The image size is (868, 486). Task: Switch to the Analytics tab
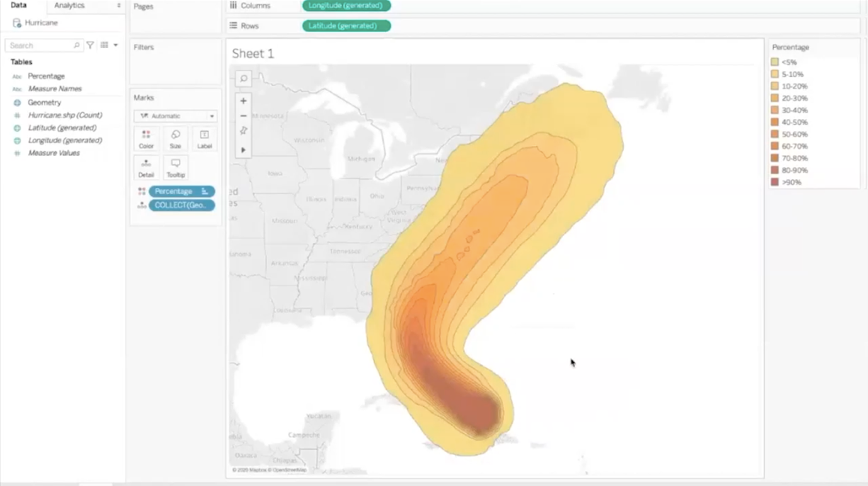(x=69, y=6)
